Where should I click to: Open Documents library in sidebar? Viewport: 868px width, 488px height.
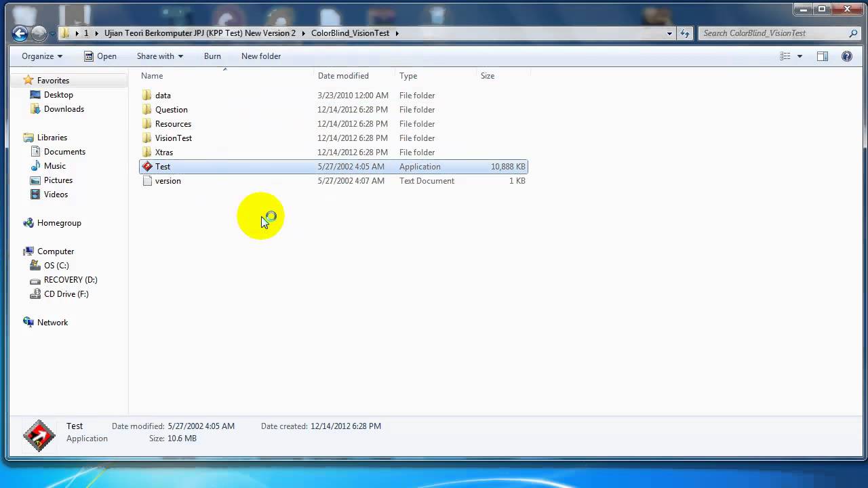64,152
